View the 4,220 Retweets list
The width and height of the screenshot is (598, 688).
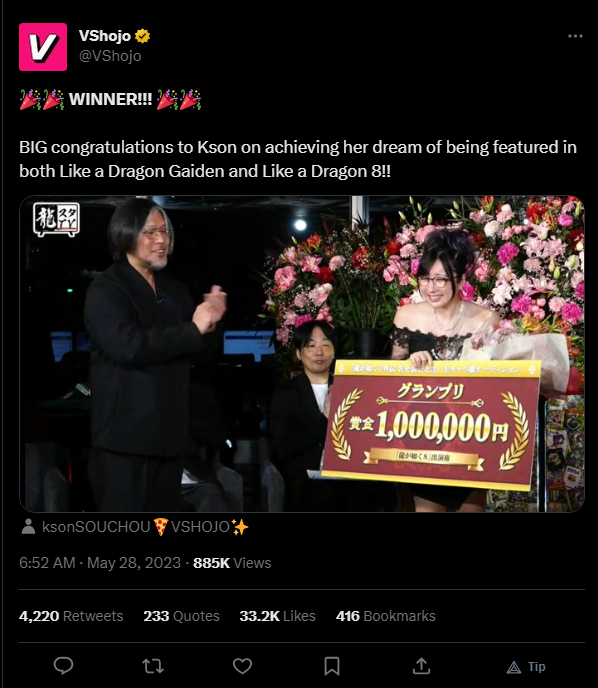coord(71,616)
